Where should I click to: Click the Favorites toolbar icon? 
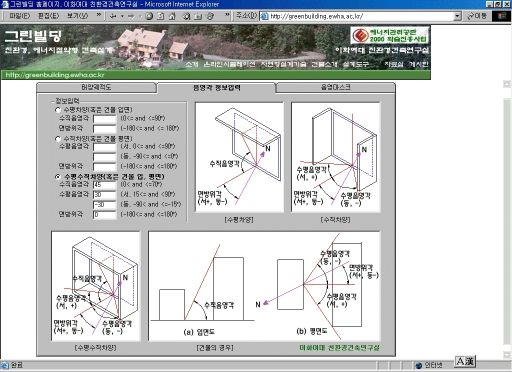click(198, 16)
